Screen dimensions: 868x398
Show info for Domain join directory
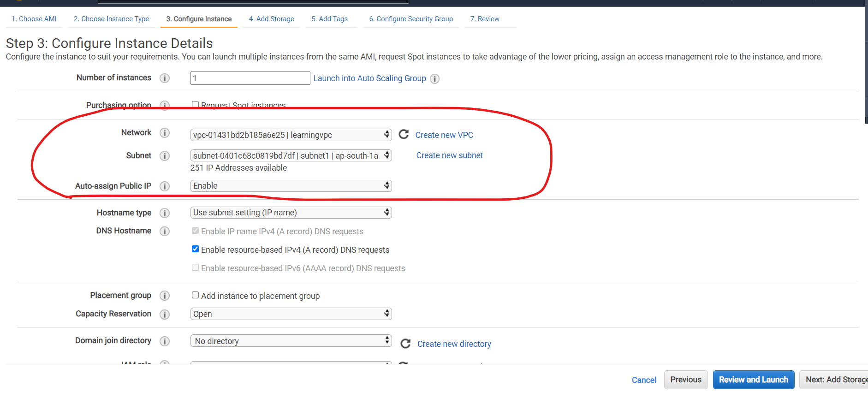coord(165,341)
